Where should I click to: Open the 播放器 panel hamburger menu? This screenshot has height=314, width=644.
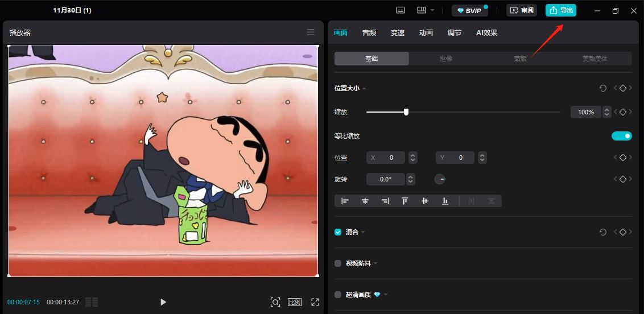pos(311,32)
